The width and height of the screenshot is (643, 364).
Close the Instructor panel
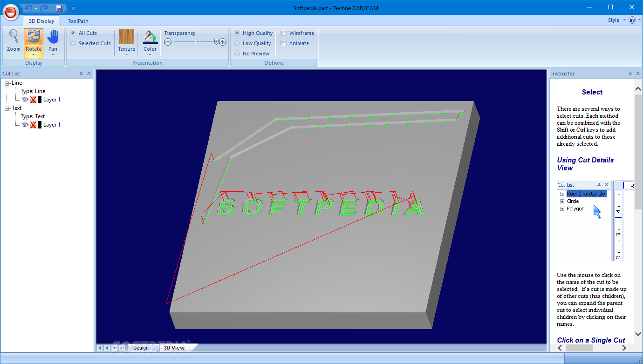click(638, 74)
